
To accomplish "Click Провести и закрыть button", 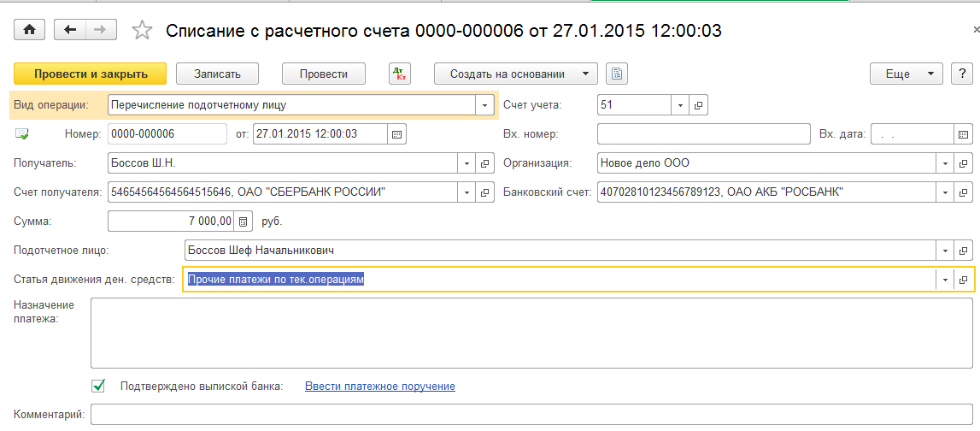I will pos(91,74).
